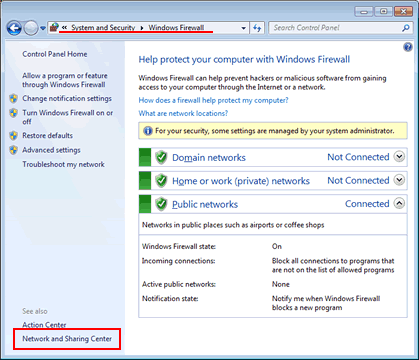The height and width of the screenshot is (360, 419).
Task: Open the address bar history dropdown
Action: (x=244, y=28)
